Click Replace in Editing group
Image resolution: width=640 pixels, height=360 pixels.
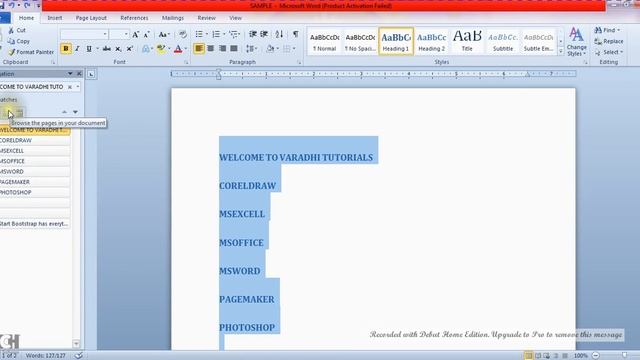609,41
